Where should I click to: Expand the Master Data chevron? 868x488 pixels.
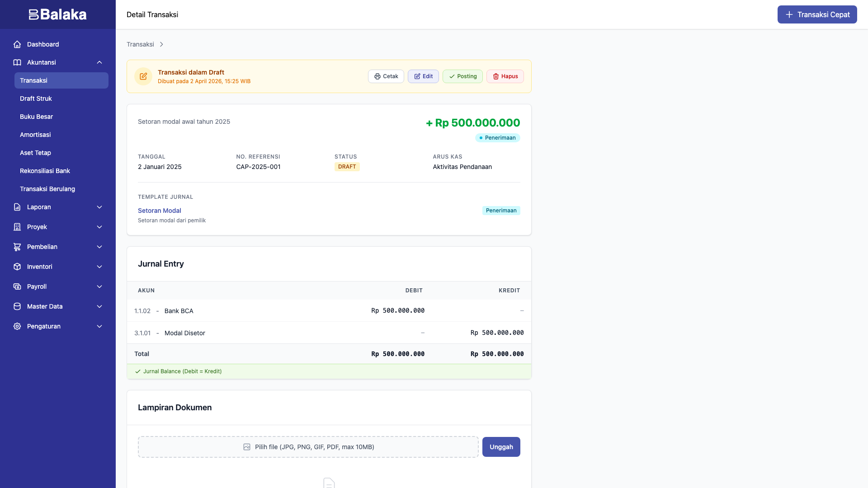tap(99, 306)
